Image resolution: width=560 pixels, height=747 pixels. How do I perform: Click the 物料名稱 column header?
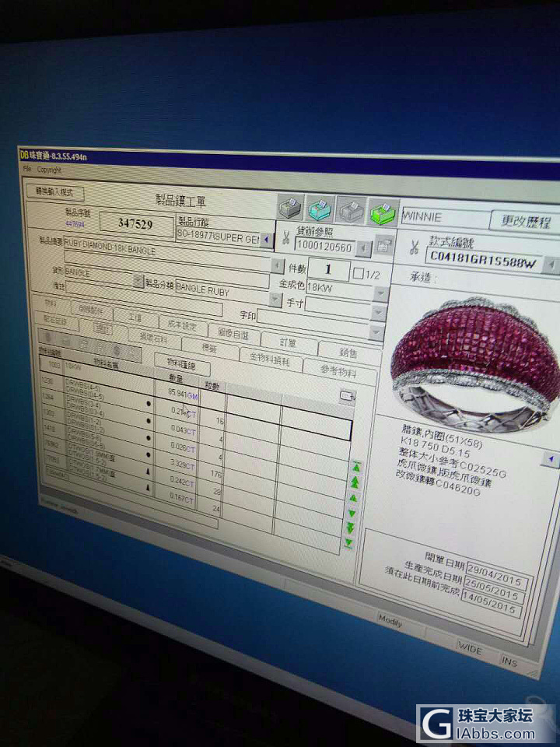pyautogui.click(x=107, y=364)
